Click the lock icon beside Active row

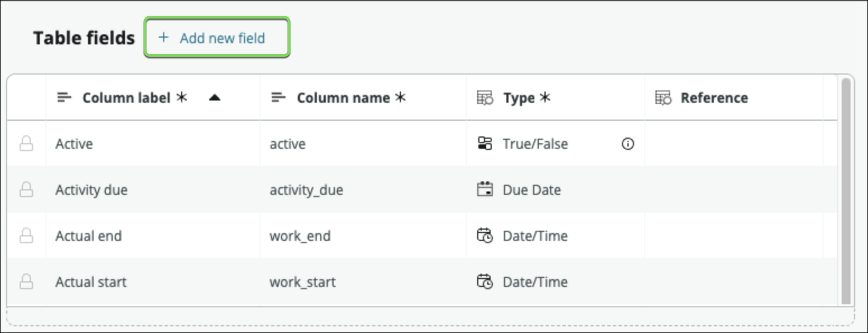26,144
